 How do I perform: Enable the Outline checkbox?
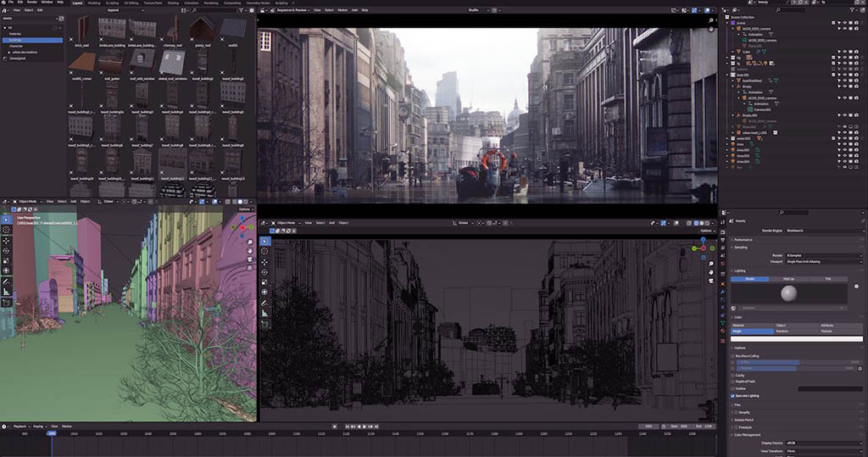[x=733, y=389]
